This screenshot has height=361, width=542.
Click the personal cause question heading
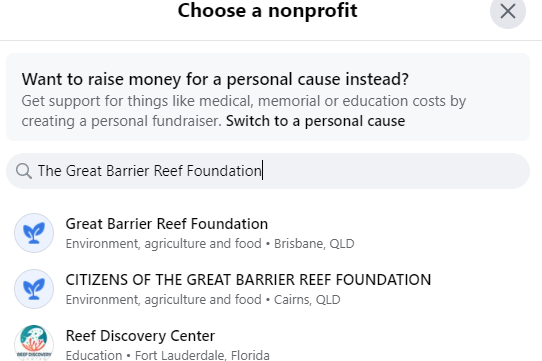pos(215,79)
